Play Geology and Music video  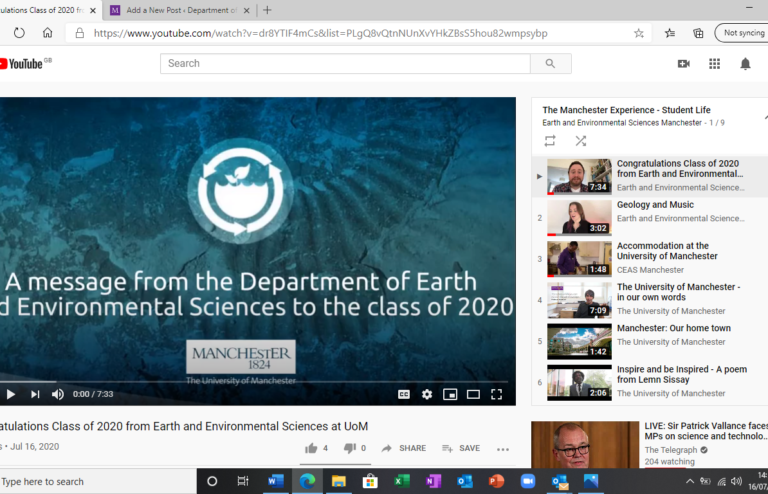650,217
